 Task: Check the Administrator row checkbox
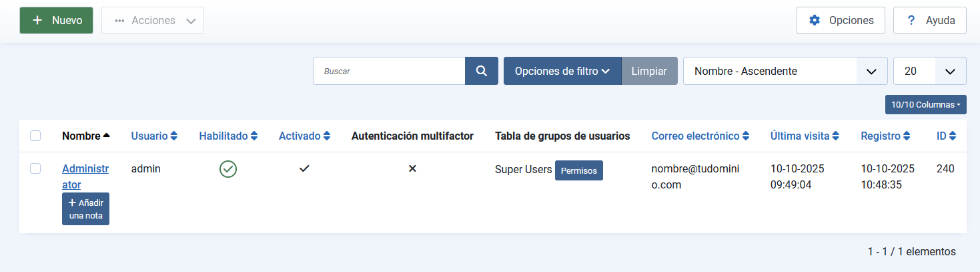[x=35, y=169]
